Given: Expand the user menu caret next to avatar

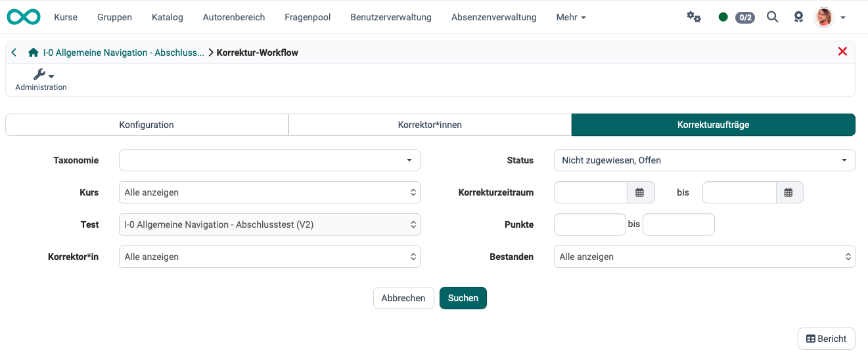Looking at the screenshot, I should [843, 18].
